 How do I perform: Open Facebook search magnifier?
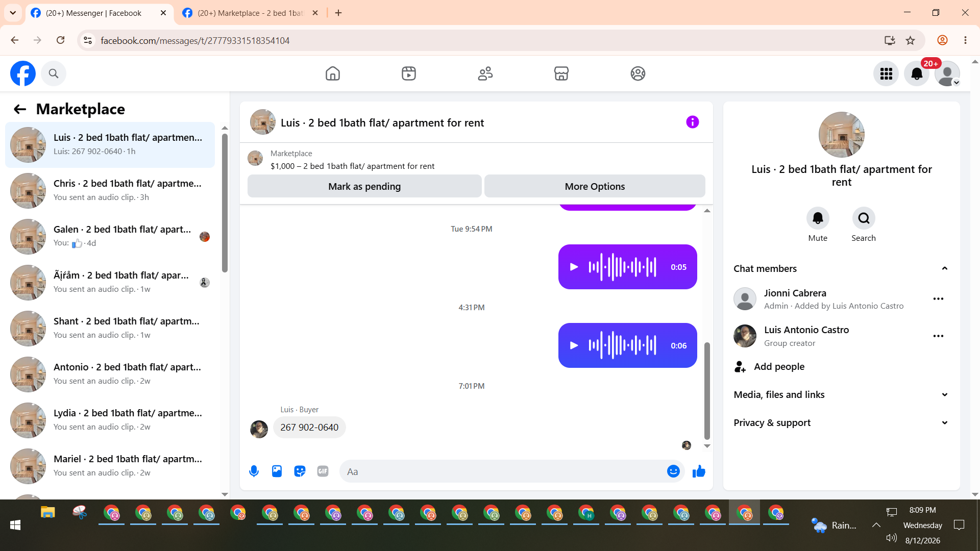pyautogui.click(x=54, y=73)
